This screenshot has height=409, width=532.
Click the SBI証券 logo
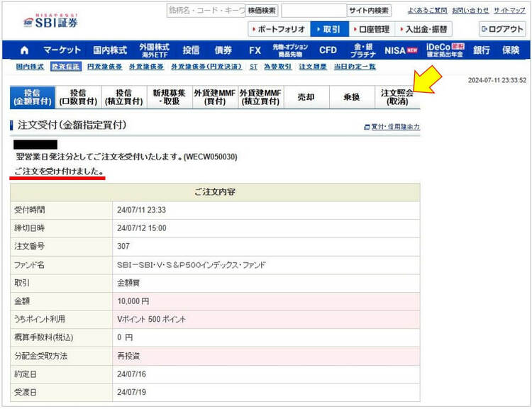tap(51, 21)
